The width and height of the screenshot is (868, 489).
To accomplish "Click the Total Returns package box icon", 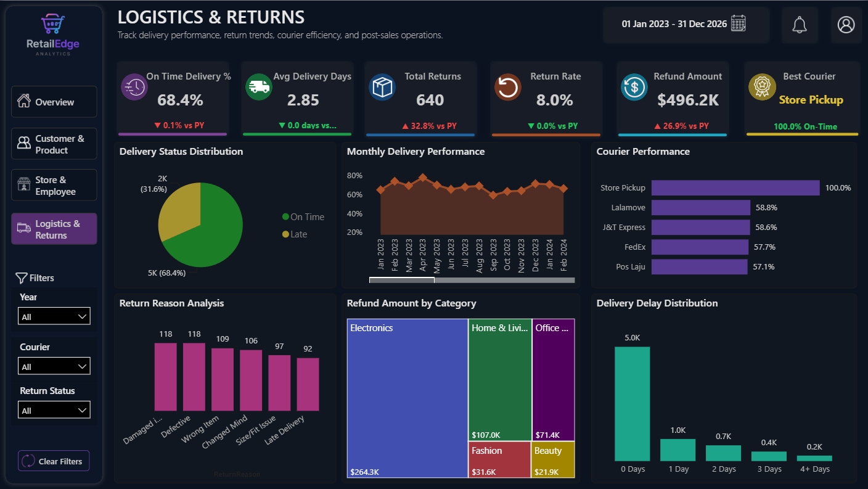I will 382,87.
